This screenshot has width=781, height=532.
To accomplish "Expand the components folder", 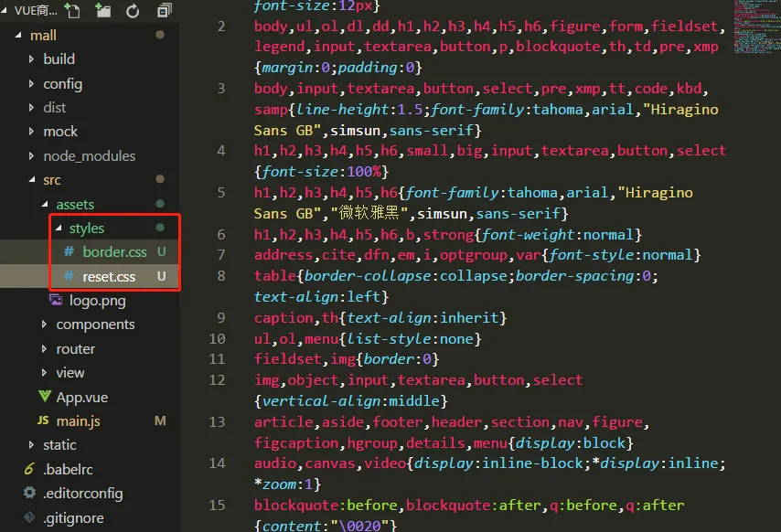I will 95,325.
